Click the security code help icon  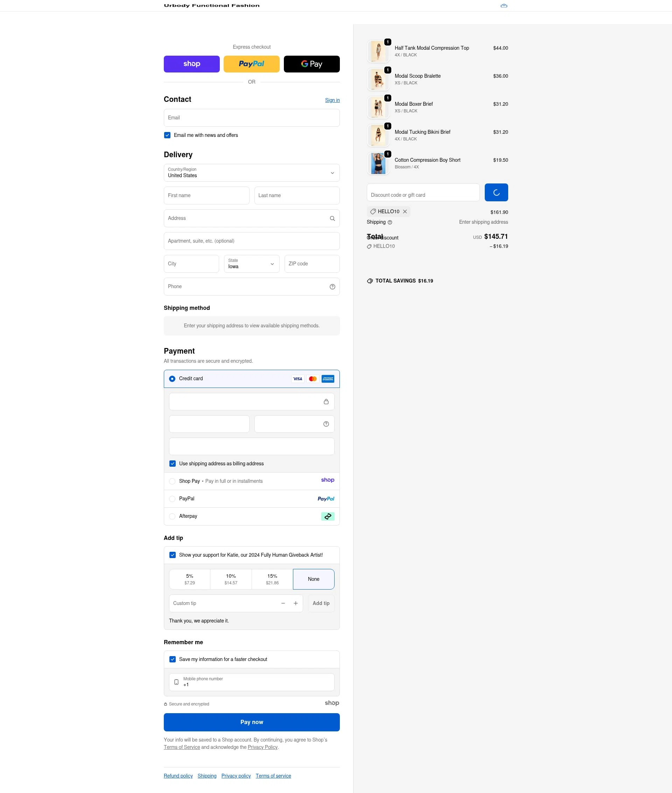(326, 423)
